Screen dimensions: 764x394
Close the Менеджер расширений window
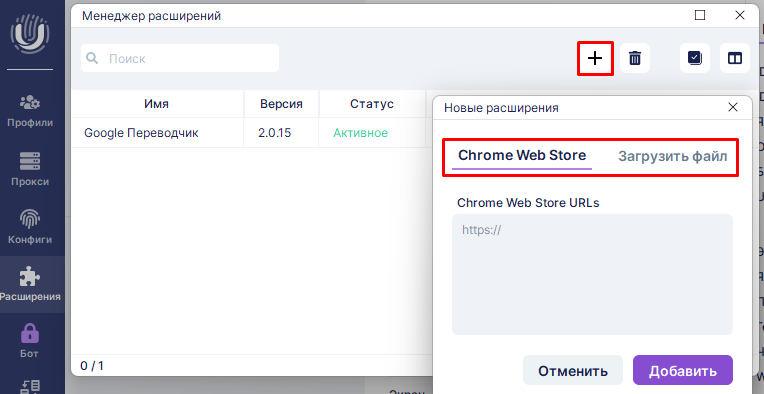[740, 15]
